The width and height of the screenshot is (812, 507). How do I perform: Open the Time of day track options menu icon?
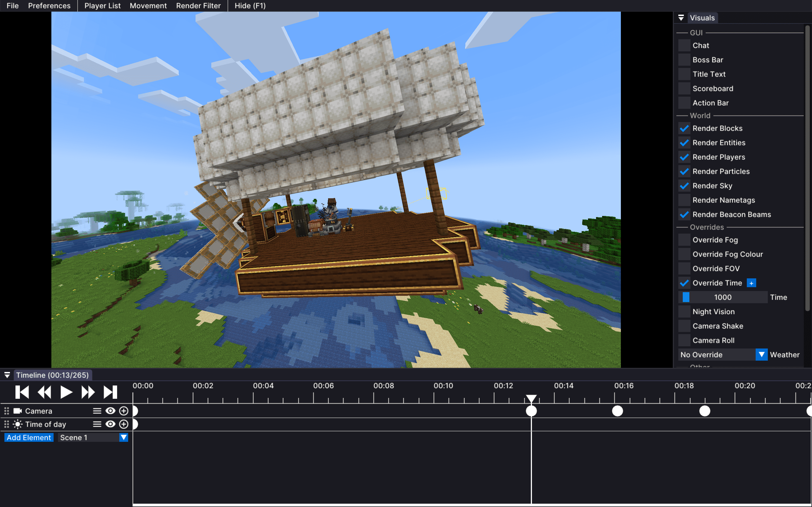click(97, 424)
